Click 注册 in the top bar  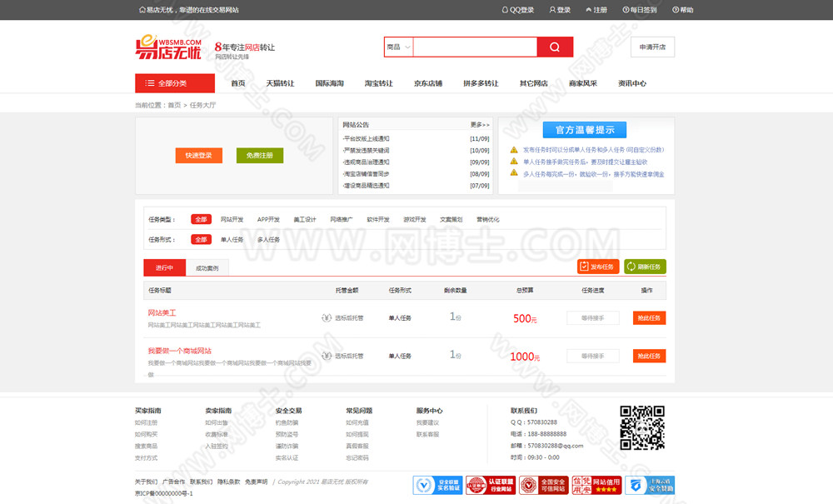[596, 9]
